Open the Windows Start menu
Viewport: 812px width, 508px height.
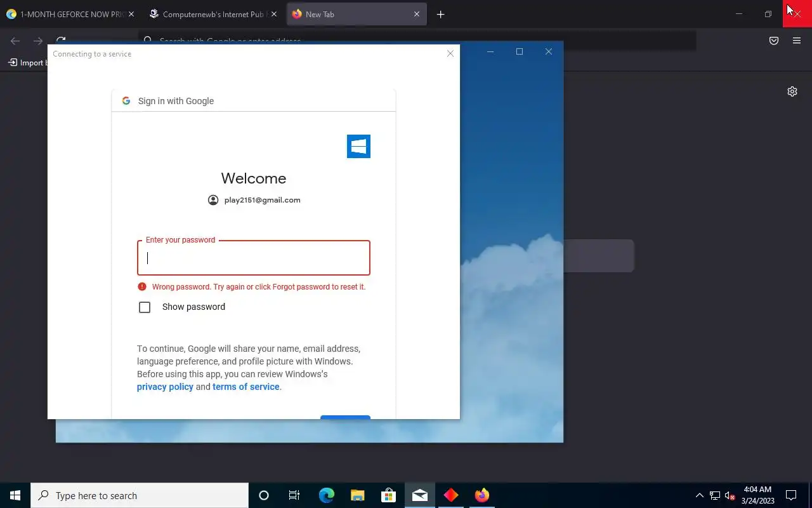click(15, 495)
